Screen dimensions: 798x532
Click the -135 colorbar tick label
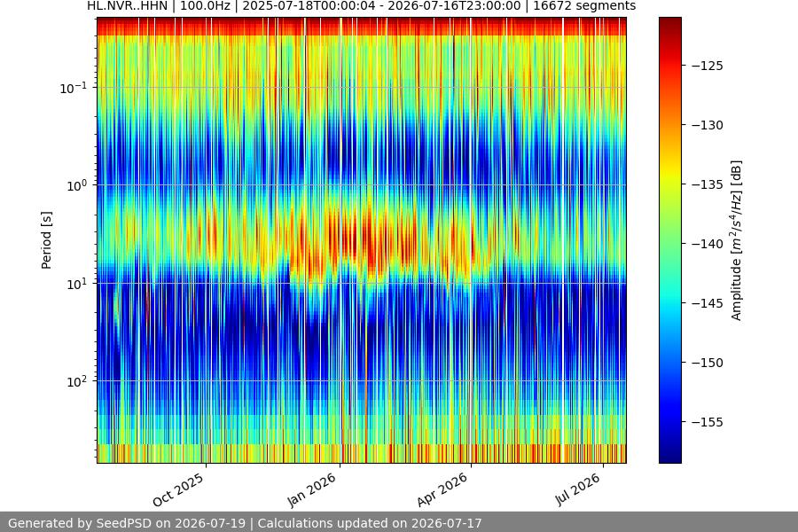[708, 184]
